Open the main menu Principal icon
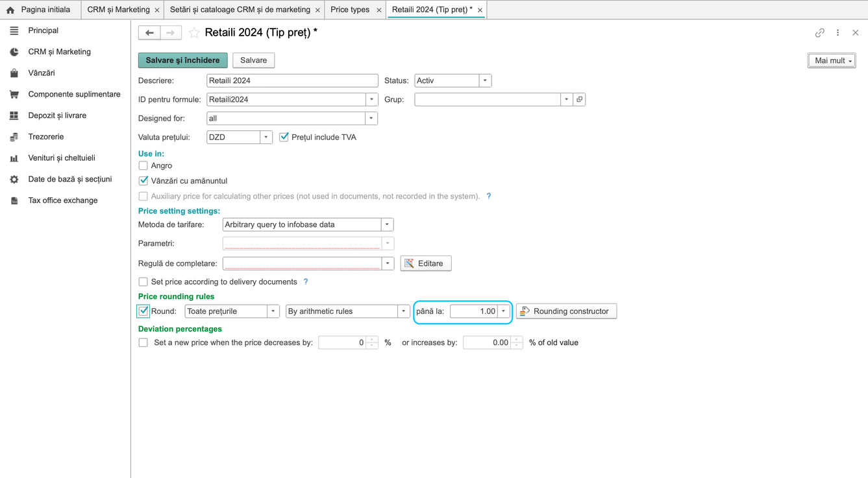 [14, 30]
